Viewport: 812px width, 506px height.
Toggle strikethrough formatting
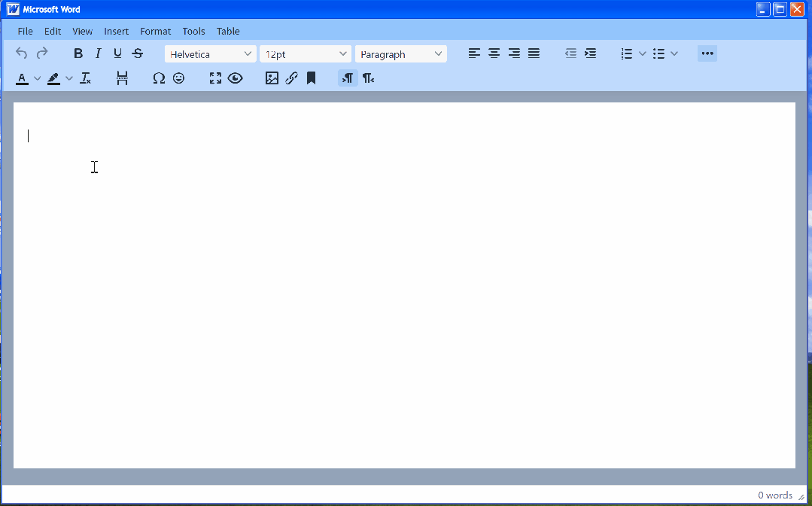point(137,53)
